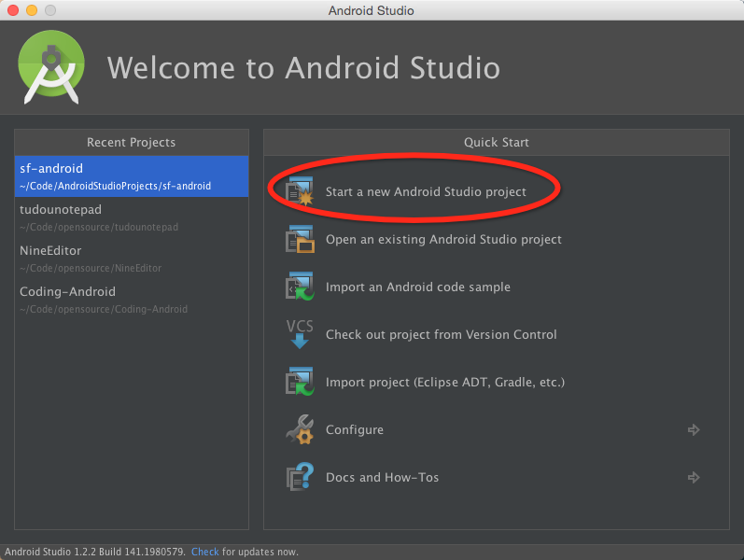Click path ~/Code/opensource/Coding-Android
The image size is (744, 560).
pyautogui.click(x=104, y=309)
